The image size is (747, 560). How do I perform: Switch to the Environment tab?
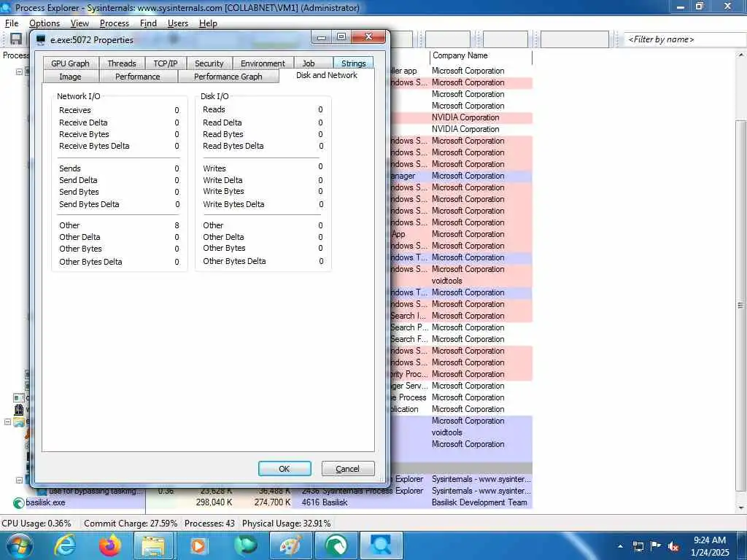click(263, 63)
